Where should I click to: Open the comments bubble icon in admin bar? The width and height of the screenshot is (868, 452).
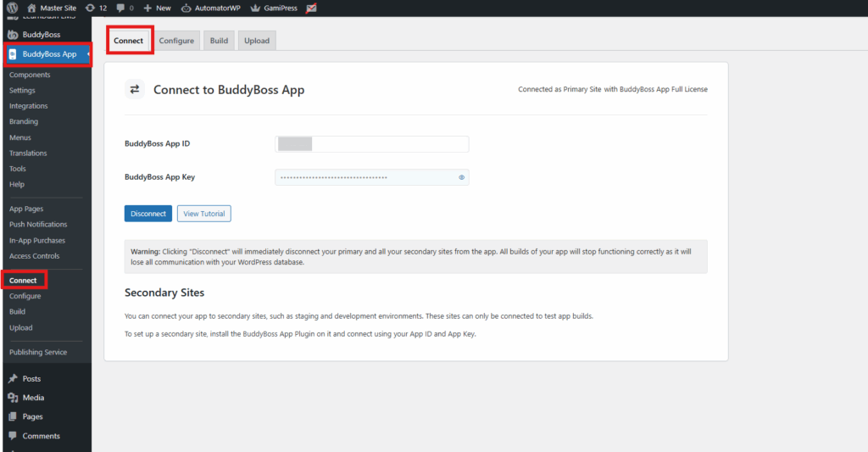tap(120, 8)
